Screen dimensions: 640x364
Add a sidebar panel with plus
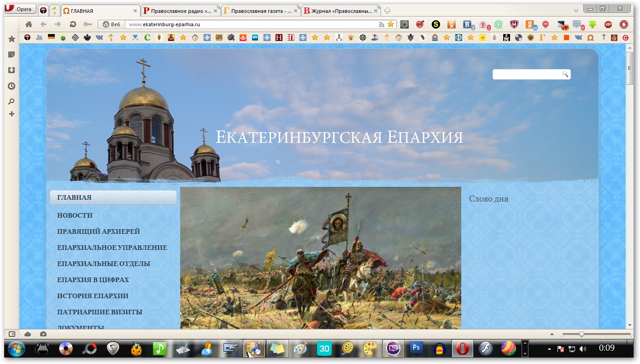pos(12,114)
